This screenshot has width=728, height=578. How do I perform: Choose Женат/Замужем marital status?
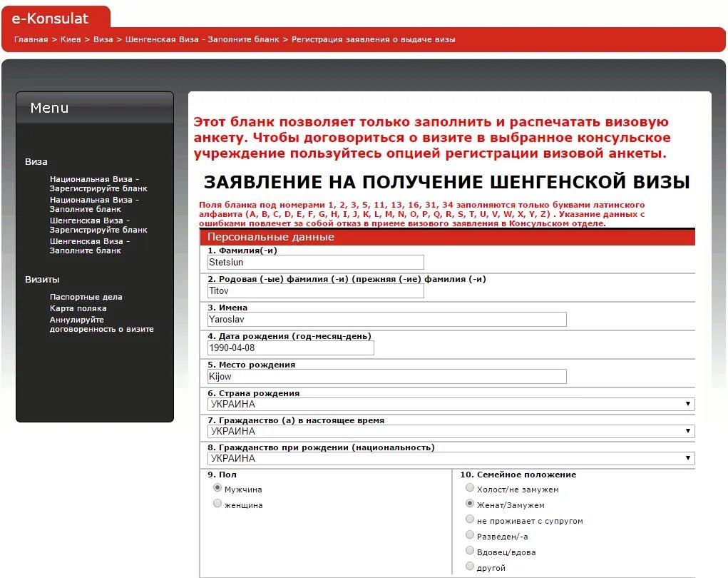point(470,504)
